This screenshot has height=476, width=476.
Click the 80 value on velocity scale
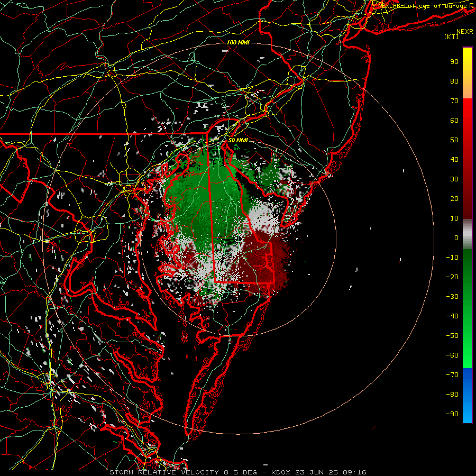coord(454,81)
